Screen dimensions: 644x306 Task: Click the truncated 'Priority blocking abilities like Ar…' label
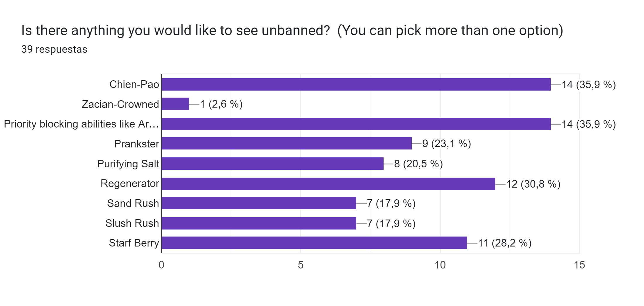click(81, 124)
